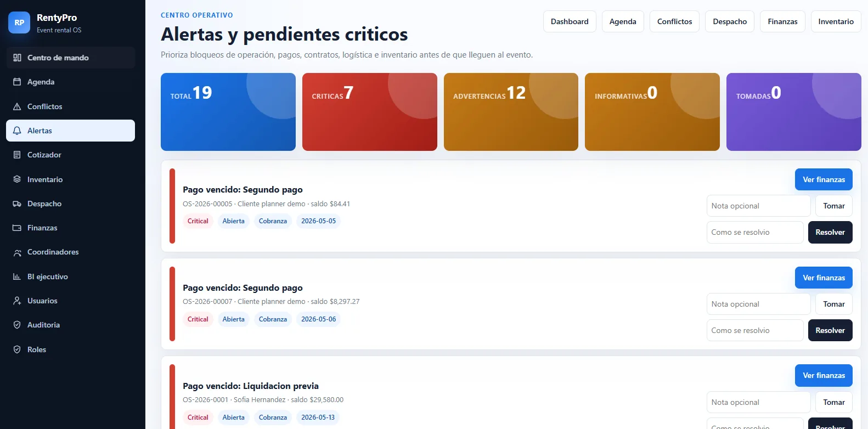
Task: Click the Agenda calendar icon in sidebar
Action: point(17,82)
